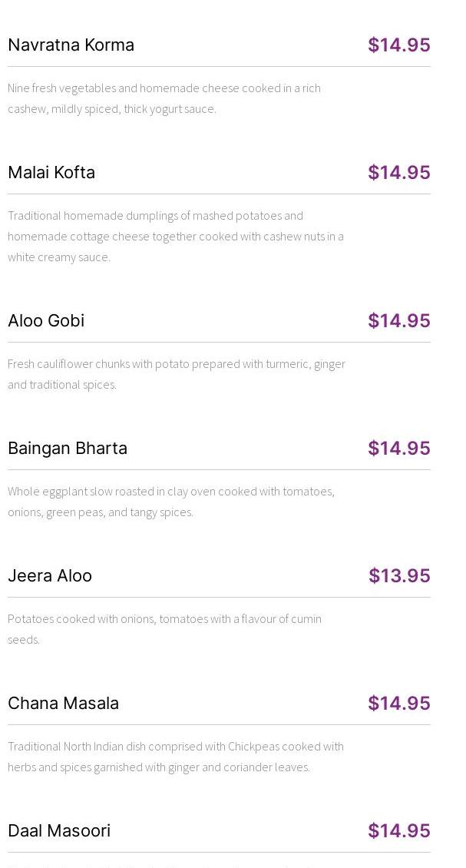Click the Baingan Bharta eggplant description

(171, 502)
